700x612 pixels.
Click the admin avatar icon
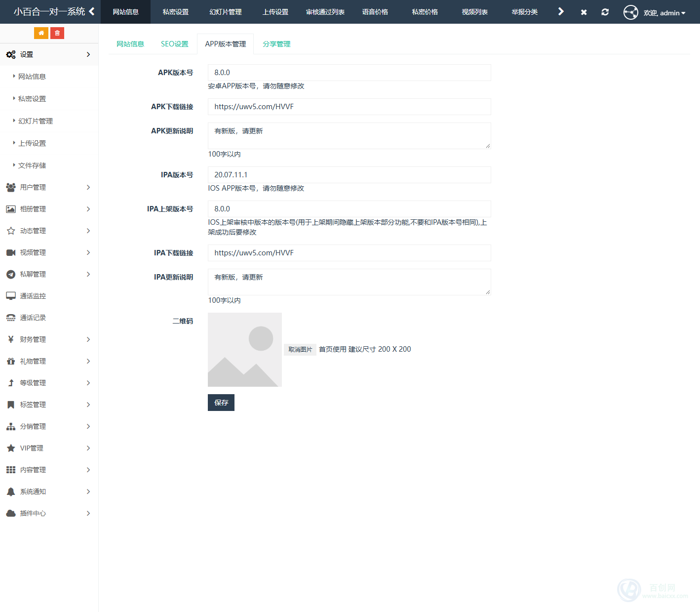631,12
